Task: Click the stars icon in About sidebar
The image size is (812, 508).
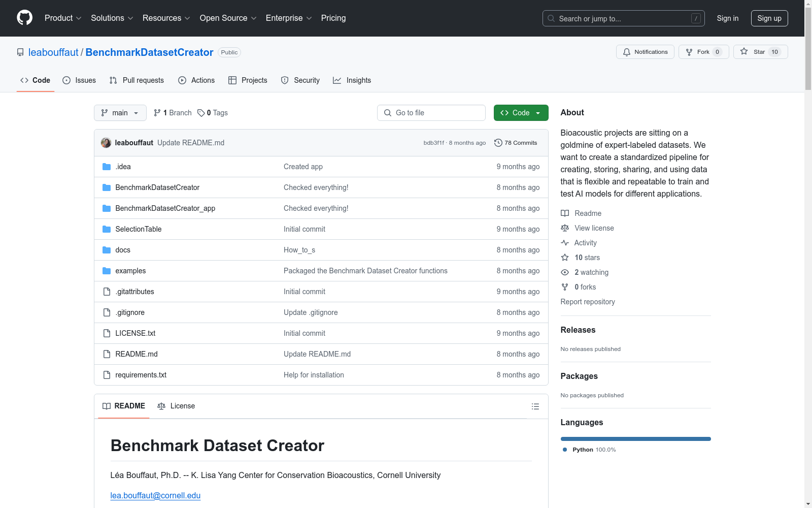Action: [565, 258]
